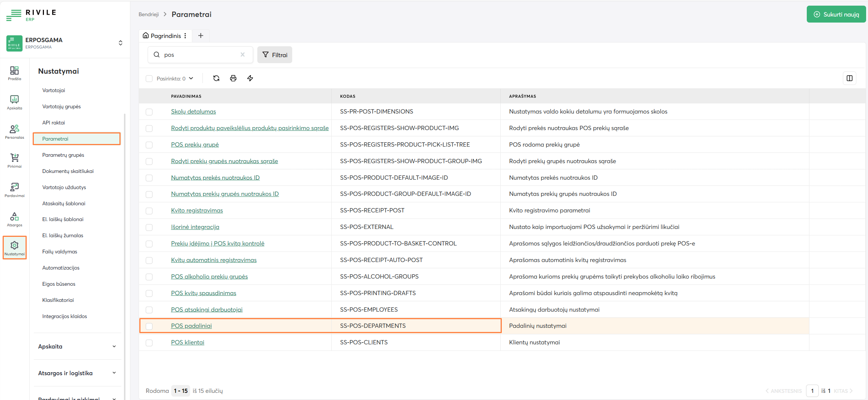The image size is (868, 400).
Task: Click the lightning bolt actions icon
Action: 250,78
